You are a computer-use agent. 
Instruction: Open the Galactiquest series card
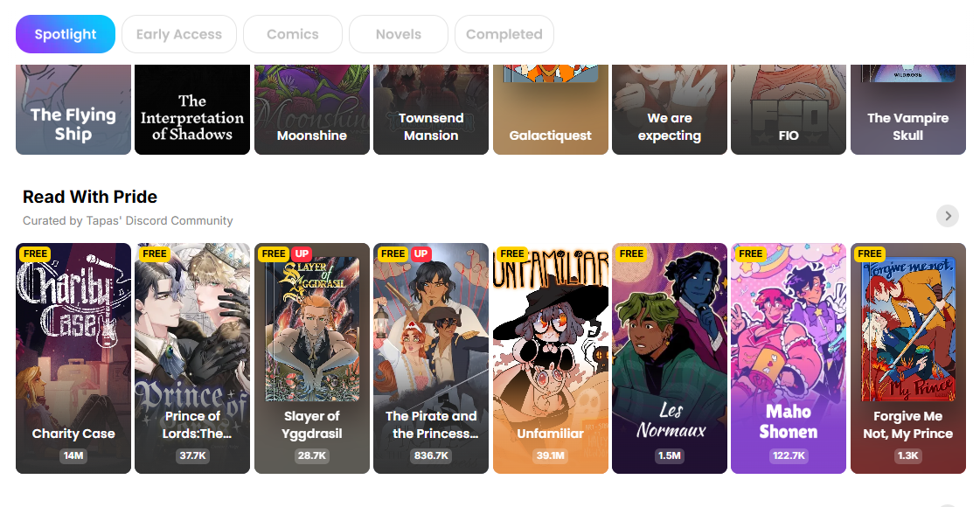[550, 109]
